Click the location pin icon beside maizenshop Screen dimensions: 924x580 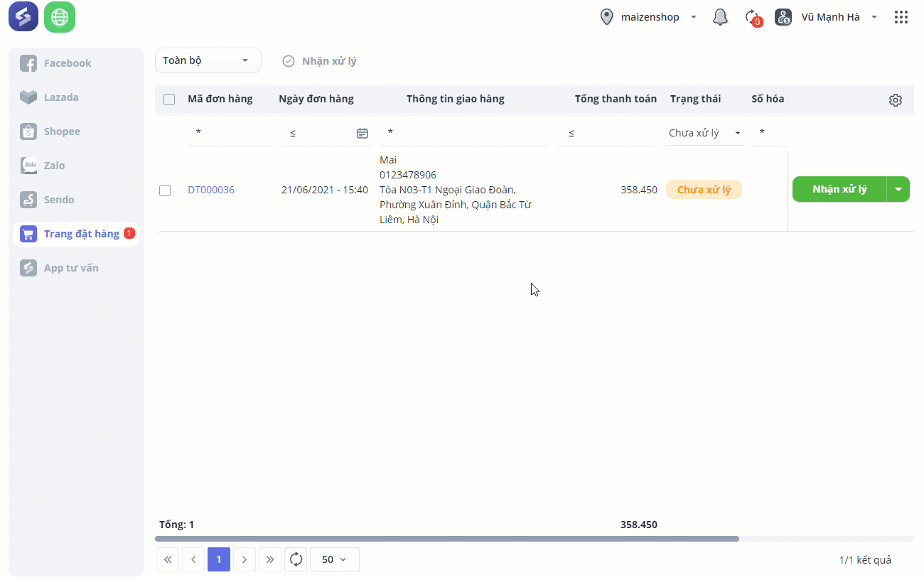point(606,17)
